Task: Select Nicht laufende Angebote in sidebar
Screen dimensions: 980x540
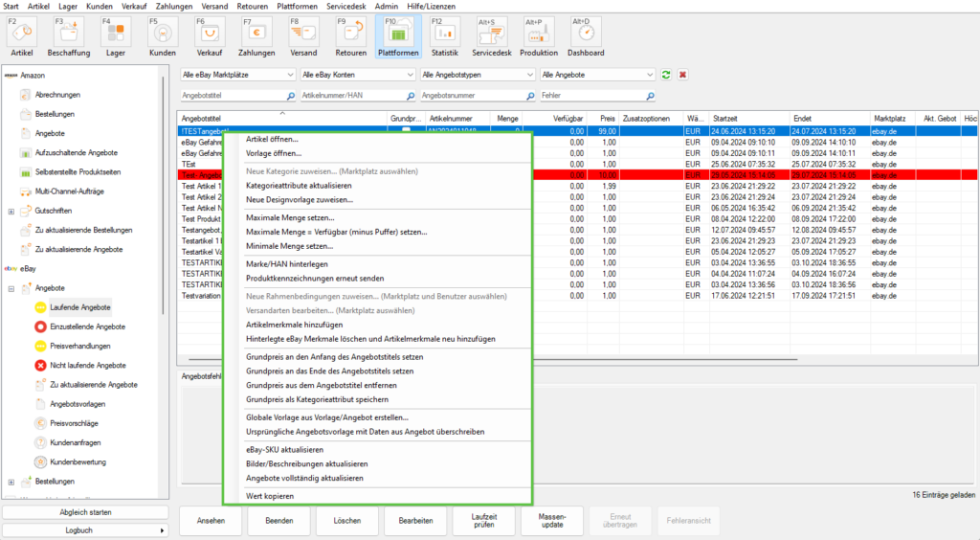Action: [x=87, y=365]
